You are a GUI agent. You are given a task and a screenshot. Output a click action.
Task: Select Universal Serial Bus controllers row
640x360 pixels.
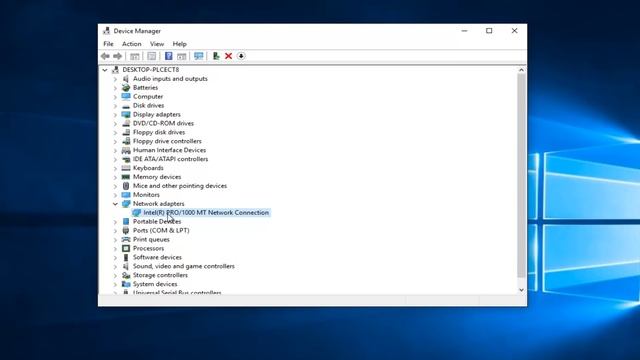177,292
